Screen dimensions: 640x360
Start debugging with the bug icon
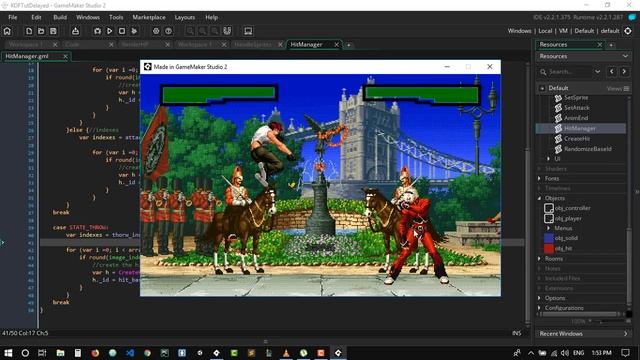tap(97, 31)
